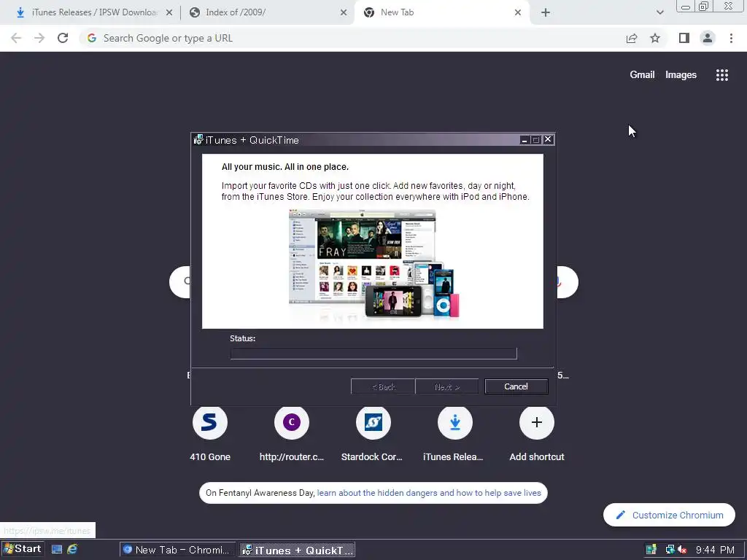
Task: Switch to iTunes + QuickTime taskbar item
Action: pyautogui.click(x=298, y=550)
